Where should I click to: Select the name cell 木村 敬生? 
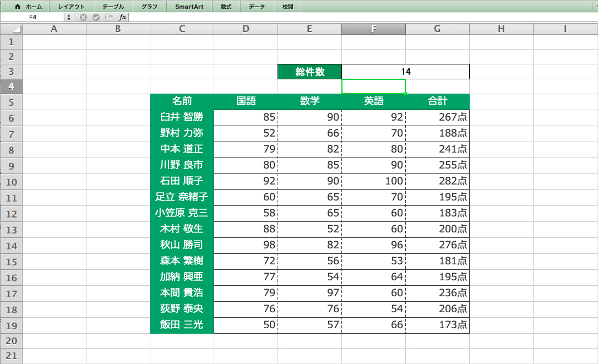[182, 229]
